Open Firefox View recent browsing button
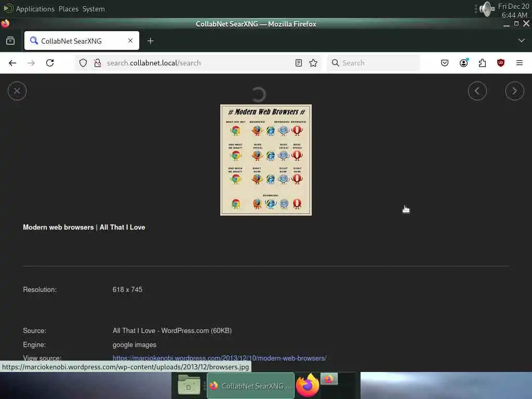532x399 pixels. tap(10, 41)
